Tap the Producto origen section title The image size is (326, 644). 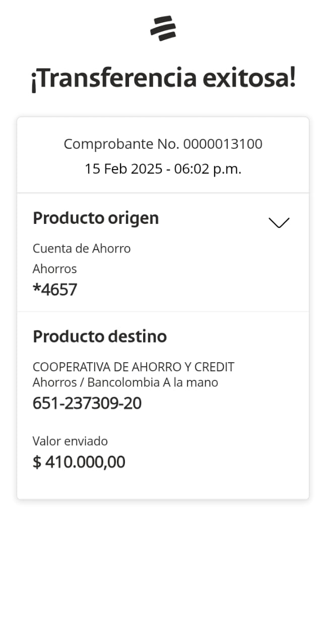(96, 218)
